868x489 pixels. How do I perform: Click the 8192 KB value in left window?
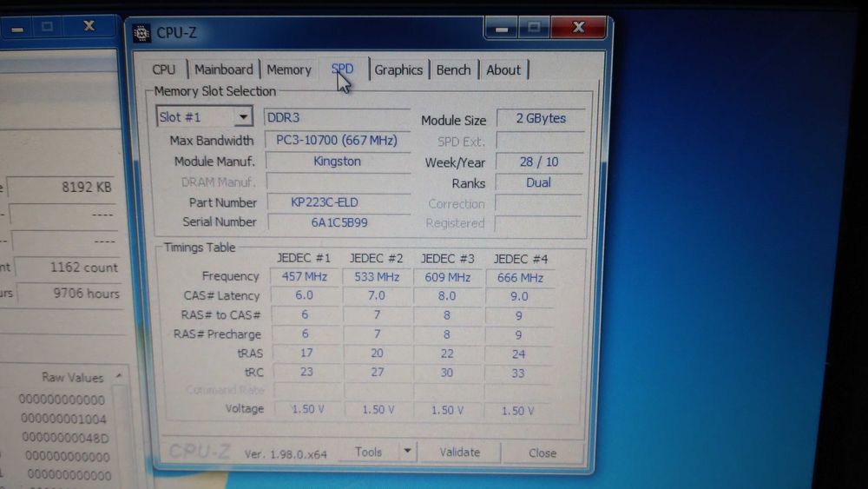point(63,187)
